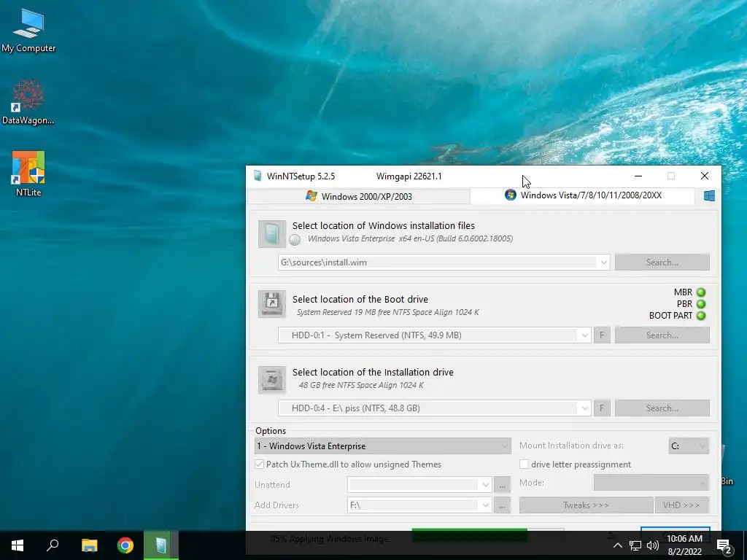The height and width of the screenshot is (560, 747).
Task: Click the Boot drive floppy icon
Action: tap(272, 304)
